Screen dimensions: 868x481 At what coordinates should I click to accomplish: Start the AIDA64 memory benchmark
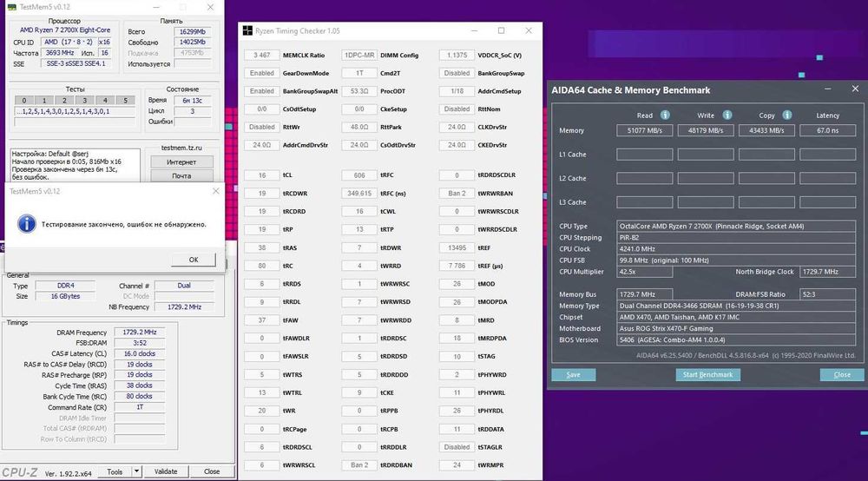pos(707,375)
